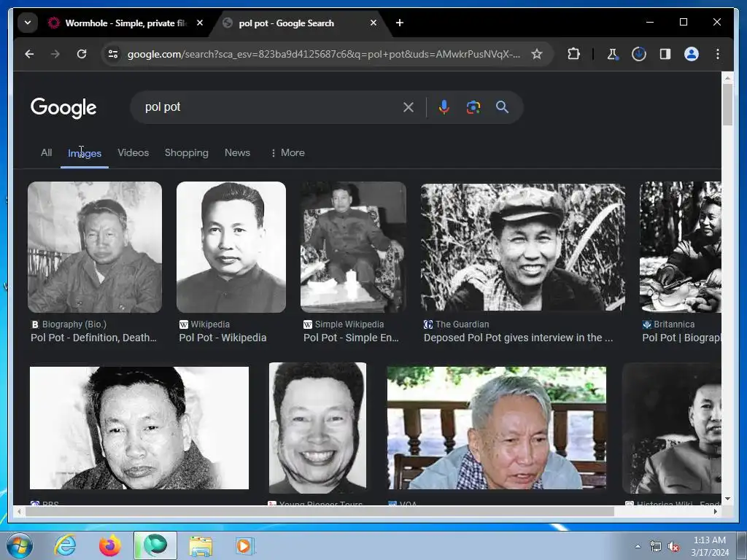Click 'Pol Pot - Wikipedia' title link

pos(222,338)
